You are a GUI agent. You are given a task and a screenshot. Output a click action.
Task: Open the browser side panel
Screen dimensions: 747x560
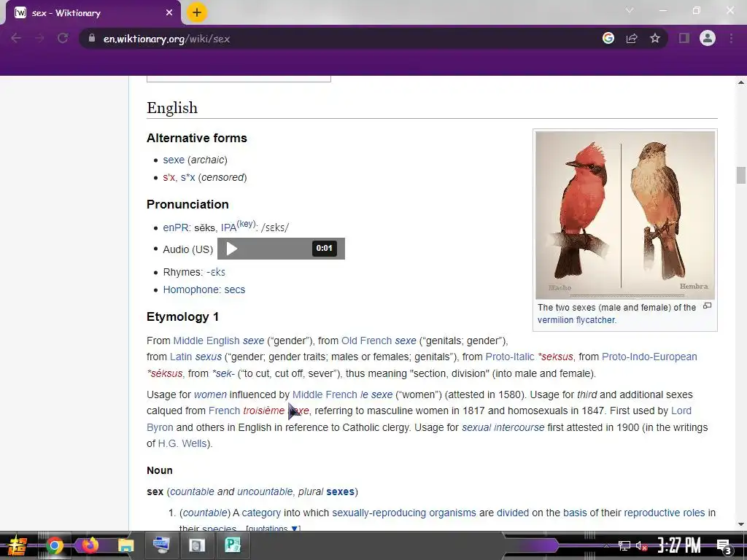click(x=684, y=38)
